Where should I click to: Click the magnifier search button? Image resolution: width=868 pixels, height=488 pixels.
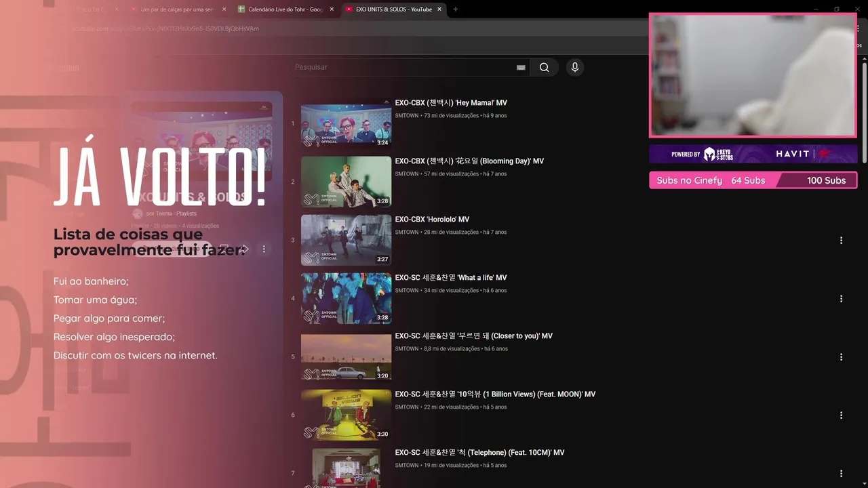544,67
